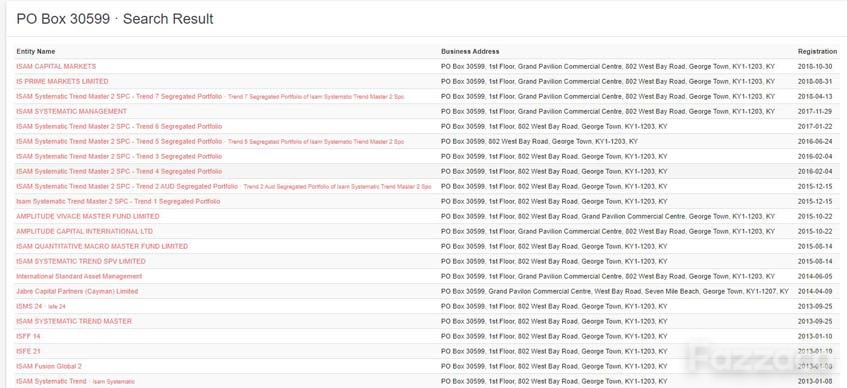Select registration date 2018-08-31
Viewport: 847px width, 388px height.
pos(815,82)
